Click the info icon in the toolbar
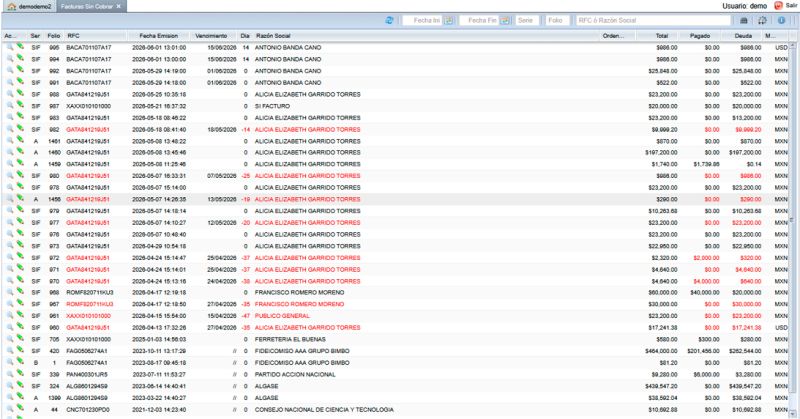Viewport: 800px width, 419px height. click(x=782, y=20)
